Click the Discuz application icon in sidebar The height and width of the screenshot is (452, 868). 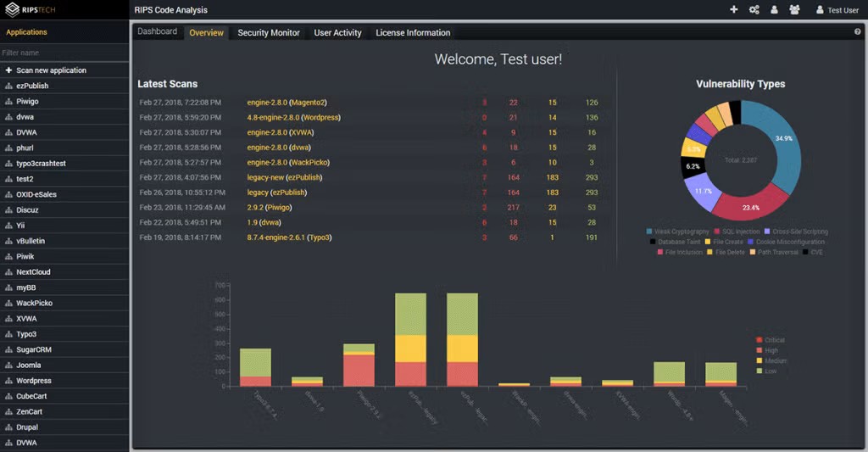8,210
